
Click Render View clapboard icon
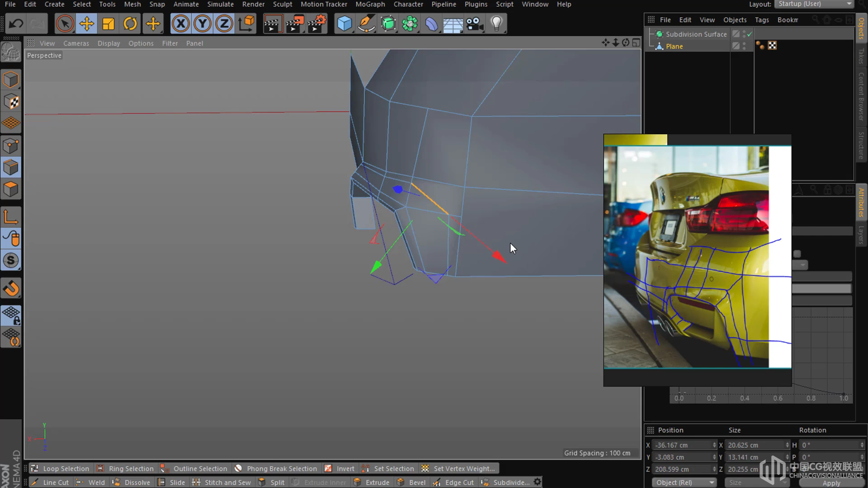273,23
